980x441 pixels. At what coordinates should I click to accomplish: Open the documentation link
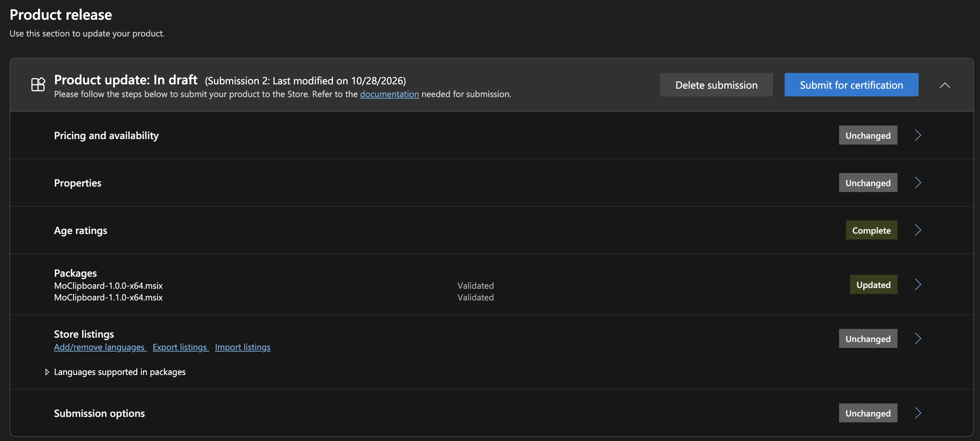coord(389,94)
